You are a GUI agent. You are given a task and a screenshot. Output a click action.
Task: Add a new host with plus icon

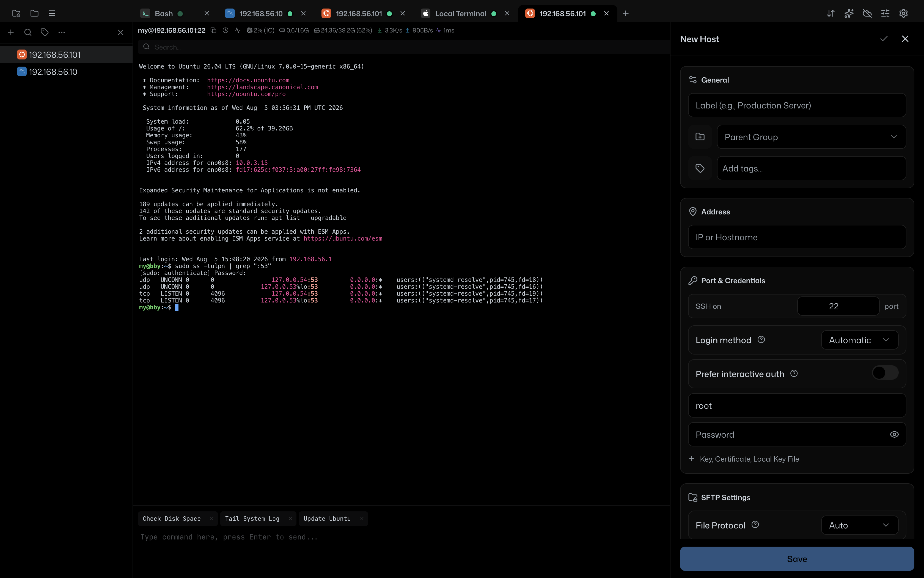tap(11, 32)
